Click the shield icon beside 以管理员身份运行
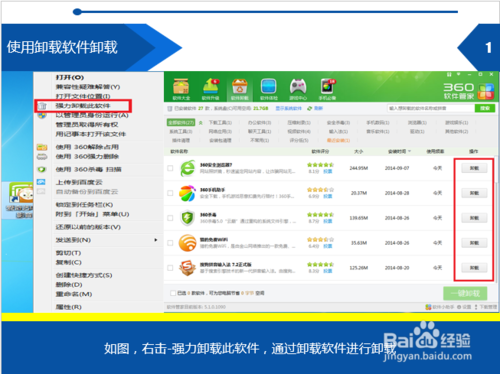 [42, 115]
